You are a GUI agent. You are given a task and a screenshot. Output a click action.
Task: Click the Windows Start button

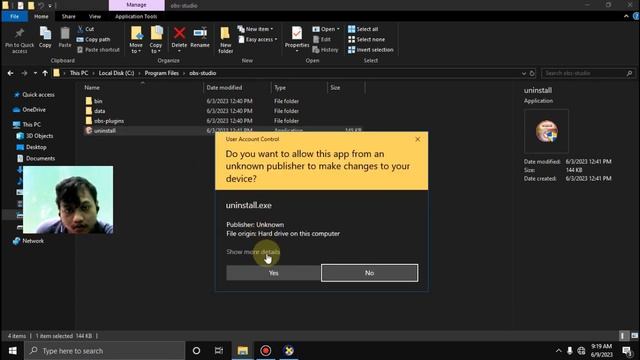coord(13,351)
